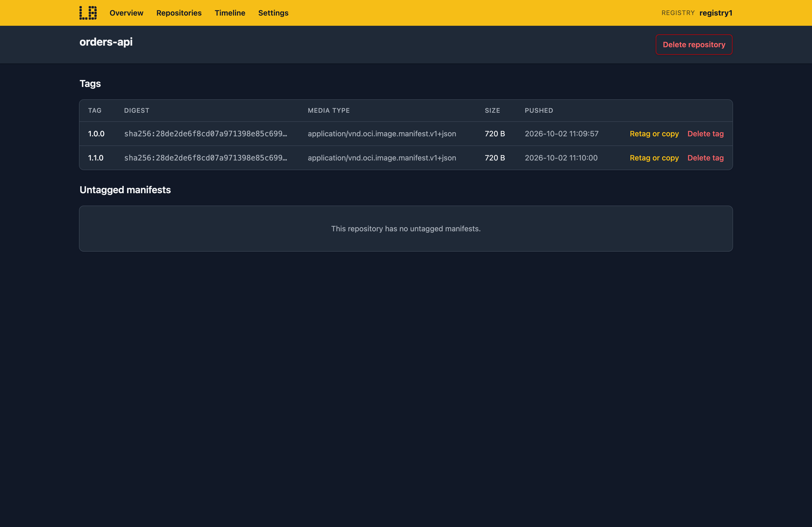Click the SIZE column header
This screenshot has height=527, width=812.
[492, 111]
